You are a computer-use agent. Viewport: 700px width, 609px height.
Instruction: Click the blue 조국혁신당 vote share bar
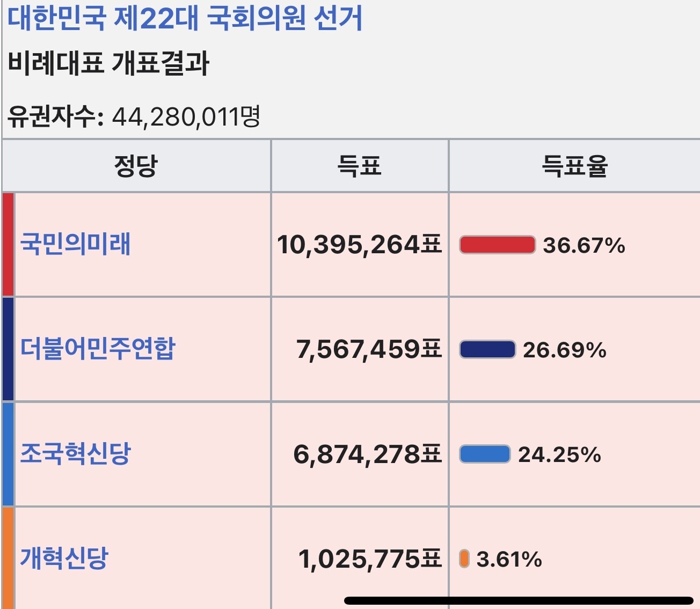485,454
